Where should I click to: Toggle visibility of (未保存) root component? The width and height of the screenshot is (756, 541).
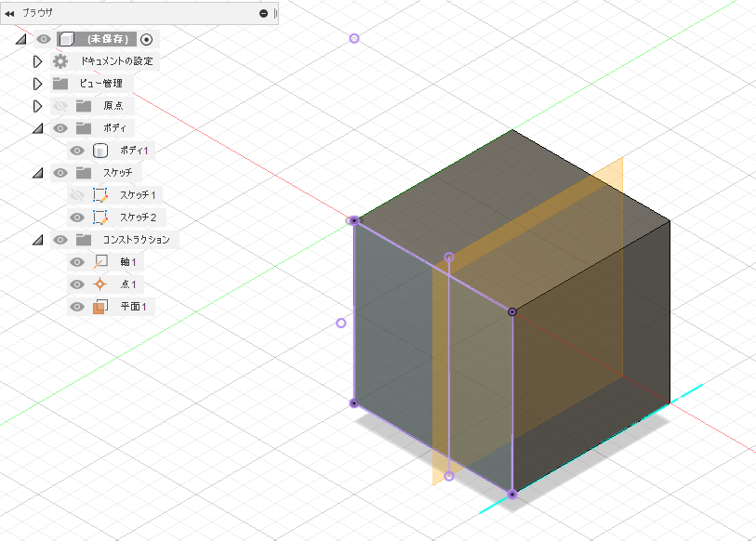(x=44, y=39)
